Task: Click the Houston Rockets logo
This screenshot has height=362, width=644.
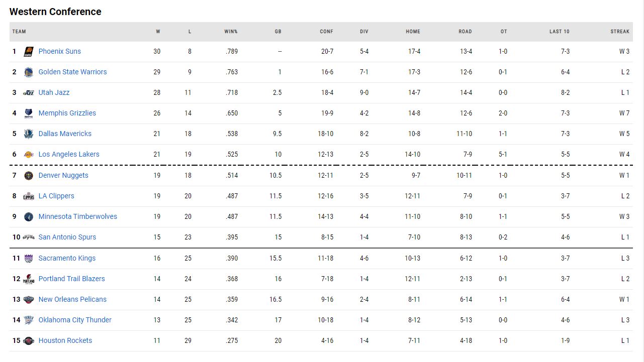Action: point(29,340)
